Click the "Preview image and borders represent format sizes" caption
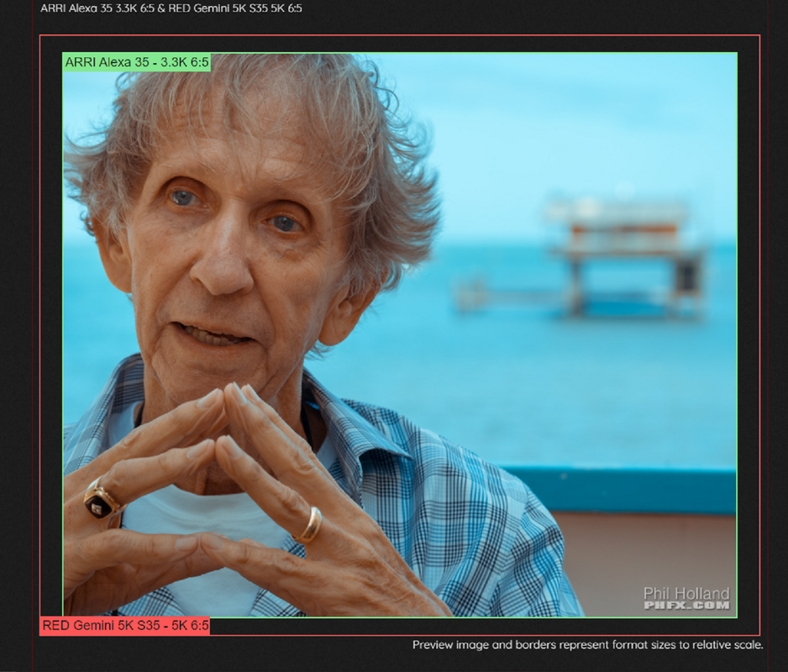788x672 pixels. 588,645
